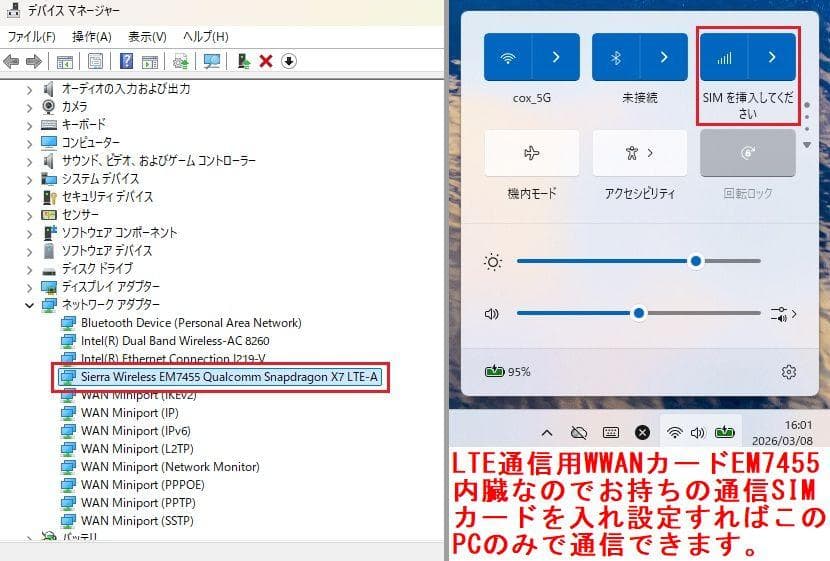Open the ヘルプ(H) menu
The image size is (830, 561).
pos(205,37)
